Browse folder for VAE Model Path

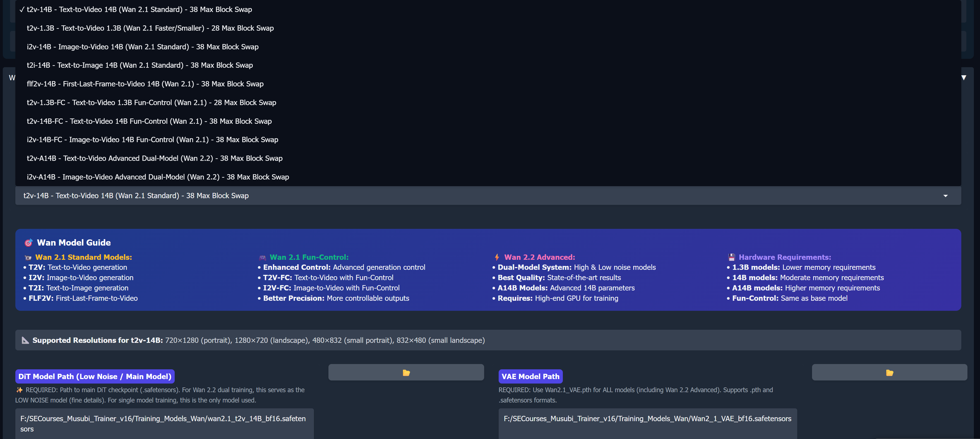click(890, 372)
